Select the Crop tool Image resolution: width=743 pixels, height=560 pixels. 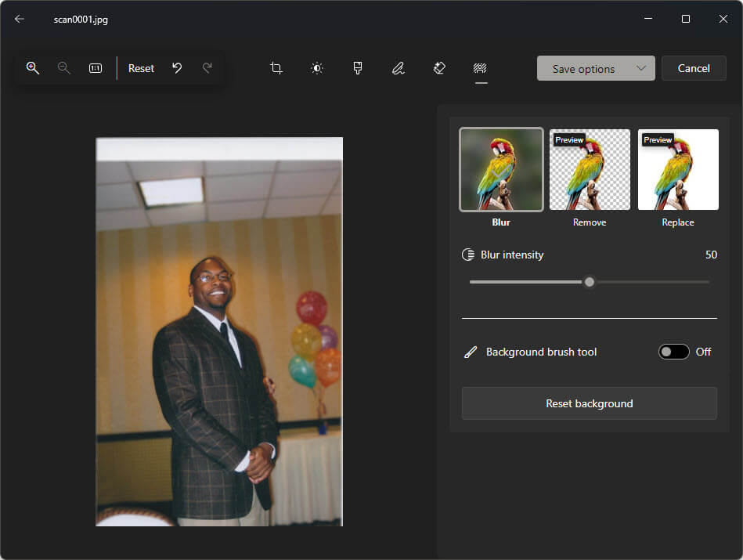[x=276, y=68]
